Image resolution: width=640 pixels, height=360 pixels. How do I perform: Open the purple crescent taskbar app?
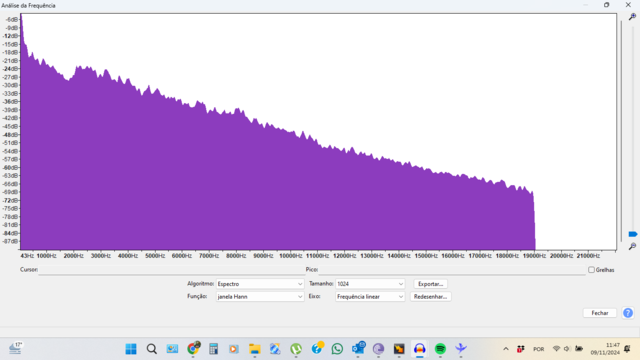(x=378, y=349)
